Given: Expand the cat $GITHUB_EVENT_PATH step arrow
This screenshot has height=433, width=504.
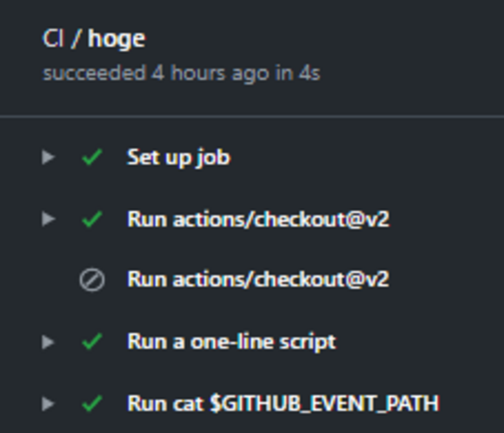Looking at the screenshot, I should pos(48,404).
